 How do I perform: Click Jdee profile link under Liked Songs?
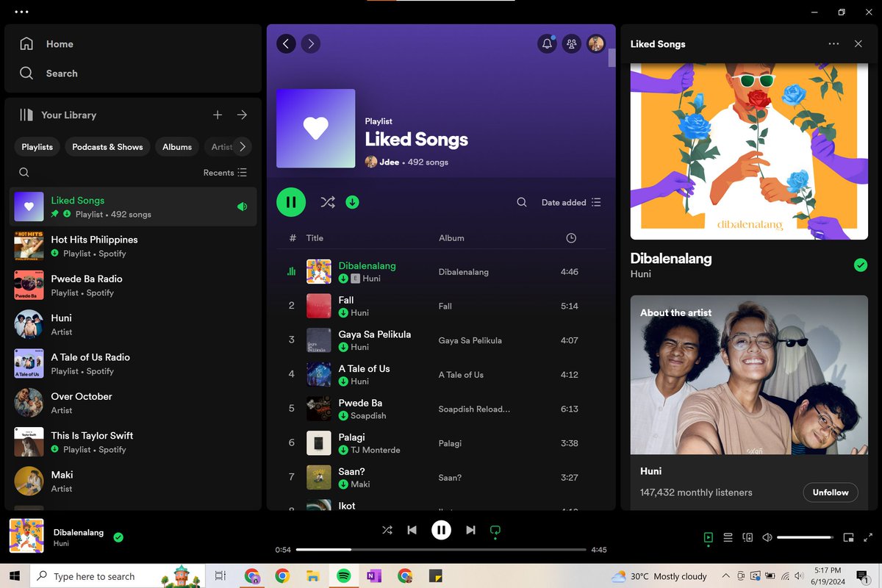pos(389,162)
